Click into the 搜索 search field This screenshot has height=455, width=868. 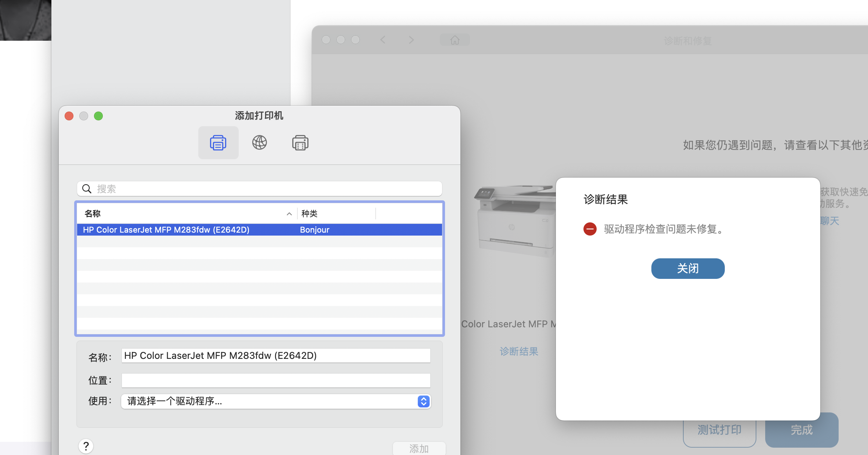264,189
